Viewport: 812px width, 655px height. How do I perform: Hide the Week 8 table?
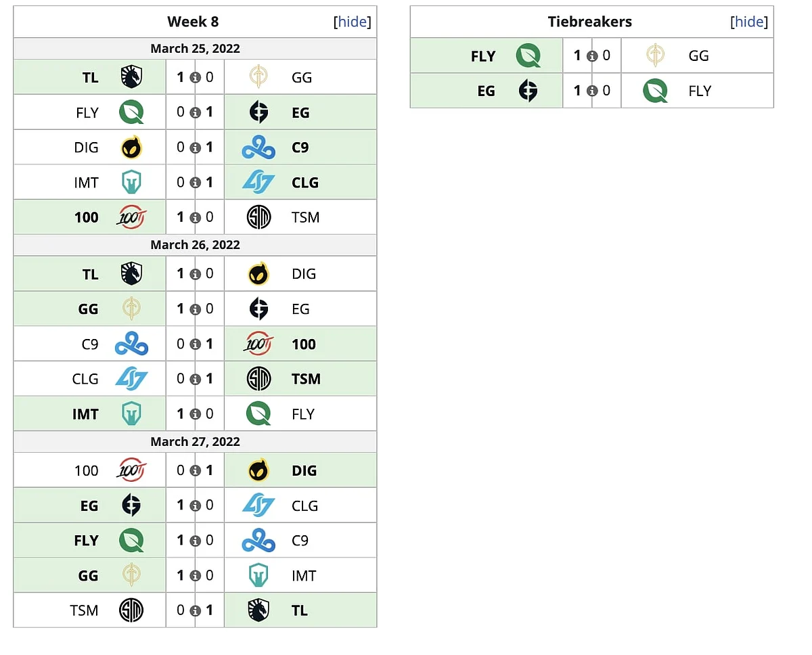click(353, 22)
